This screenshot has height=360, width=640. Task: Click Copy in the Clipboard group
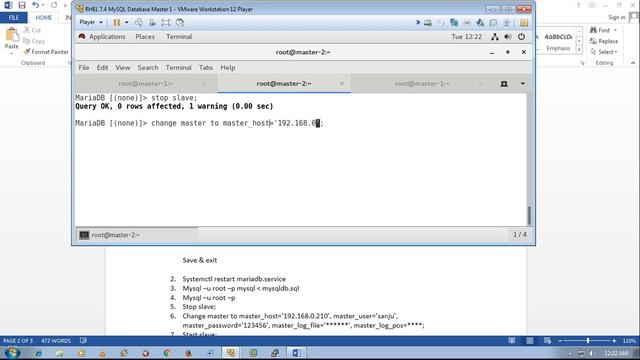pos(34,41)
